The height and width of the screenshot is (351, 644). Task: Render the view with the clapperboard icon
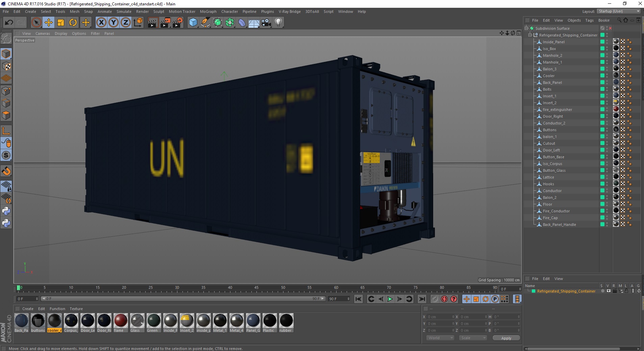[153, 23]
